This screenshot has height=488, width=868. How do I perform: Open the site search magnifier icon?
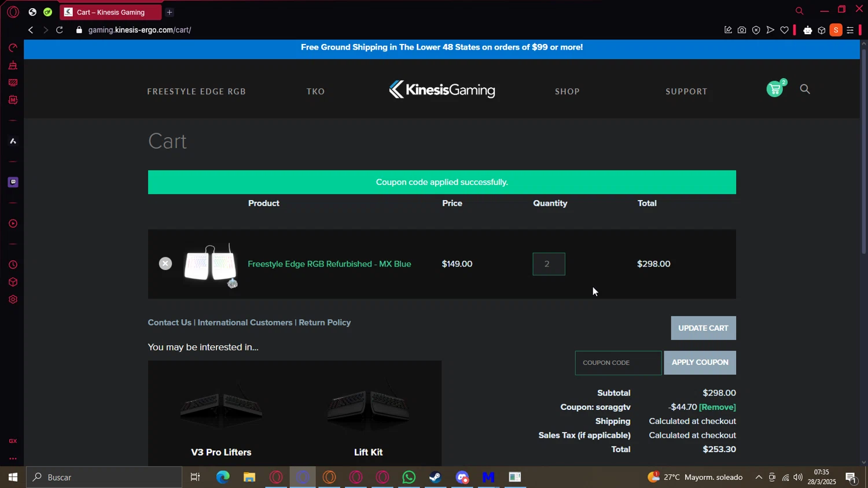click(805, 89)
